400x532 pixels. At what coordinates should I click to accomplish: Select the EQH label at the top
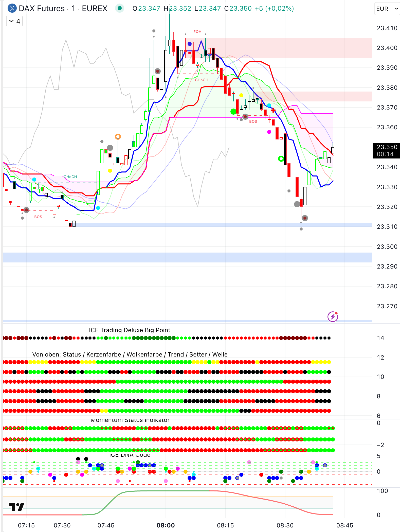(x=197, y=32)
